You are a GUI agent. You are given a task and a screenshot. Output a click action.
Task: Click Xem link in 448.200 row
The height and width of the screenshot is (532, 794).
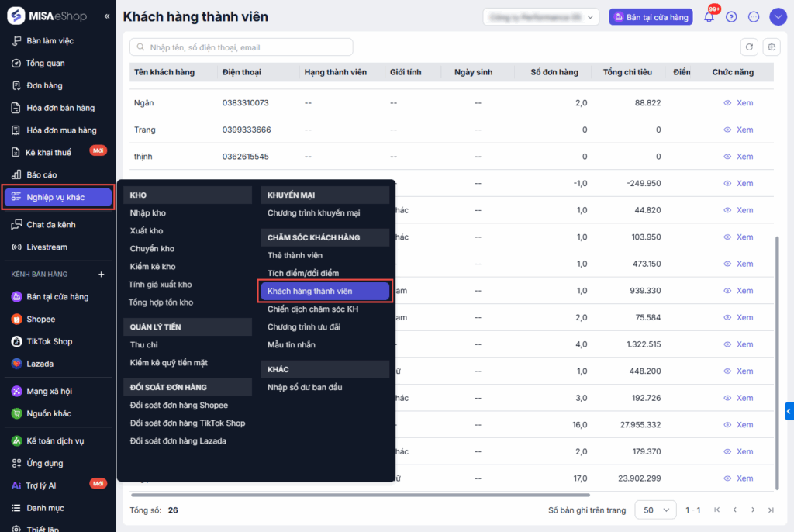(744, 371)
